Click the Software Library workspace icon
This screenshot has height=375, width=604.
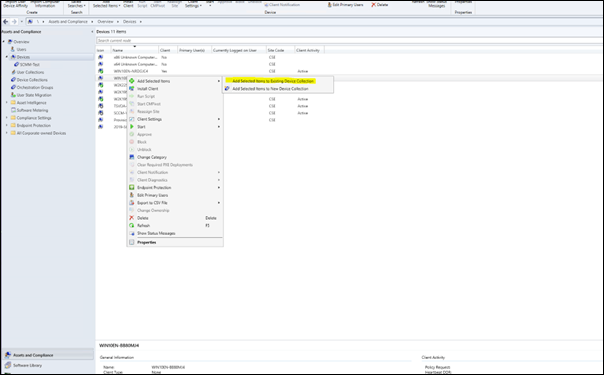[x=8, y=365]
